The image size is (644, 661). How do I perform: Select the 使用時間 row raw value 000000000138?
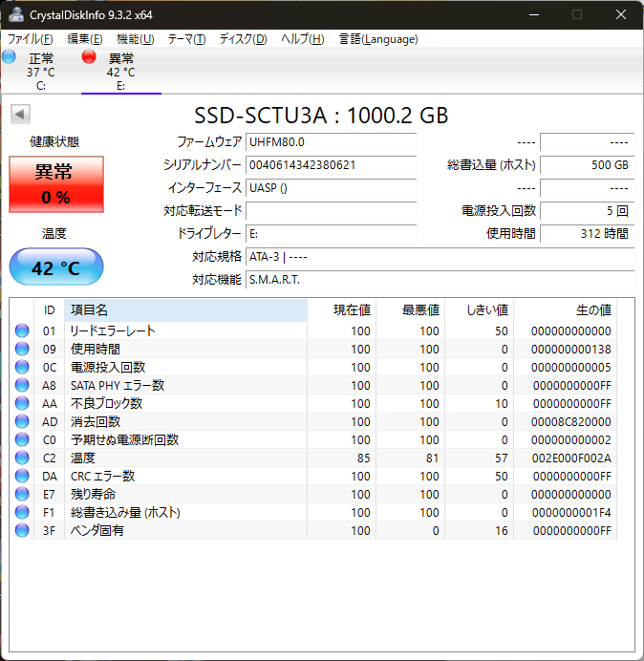pyautogui.click(x=570, y=349)
